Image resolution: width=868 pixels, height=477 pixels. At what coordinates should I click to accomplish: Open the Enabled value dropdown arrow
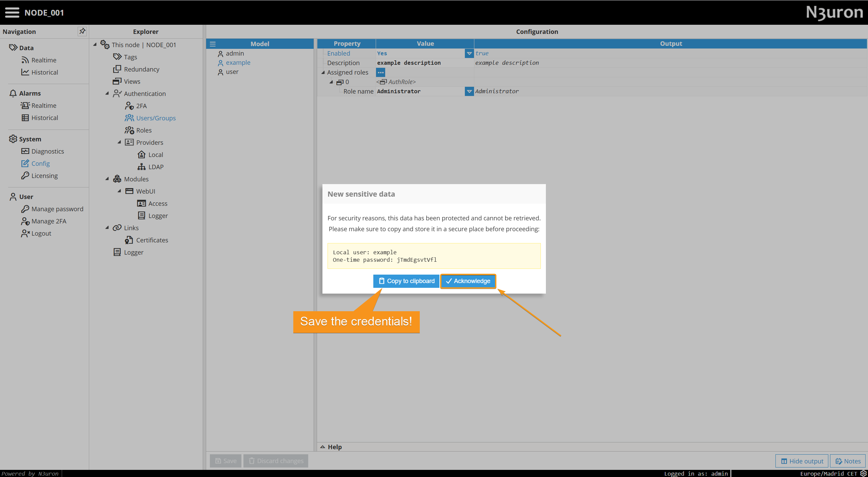(469, 53)
